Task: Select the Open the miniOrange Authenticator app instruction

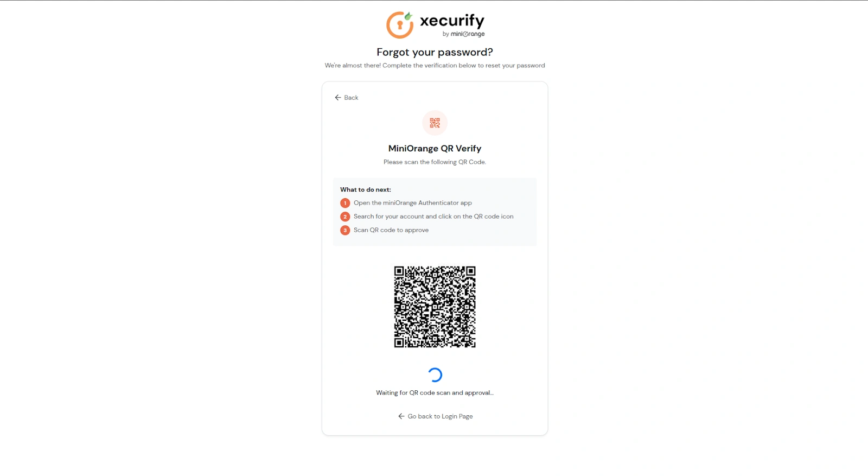Action: pyautogui.click(x=412, y=202)
